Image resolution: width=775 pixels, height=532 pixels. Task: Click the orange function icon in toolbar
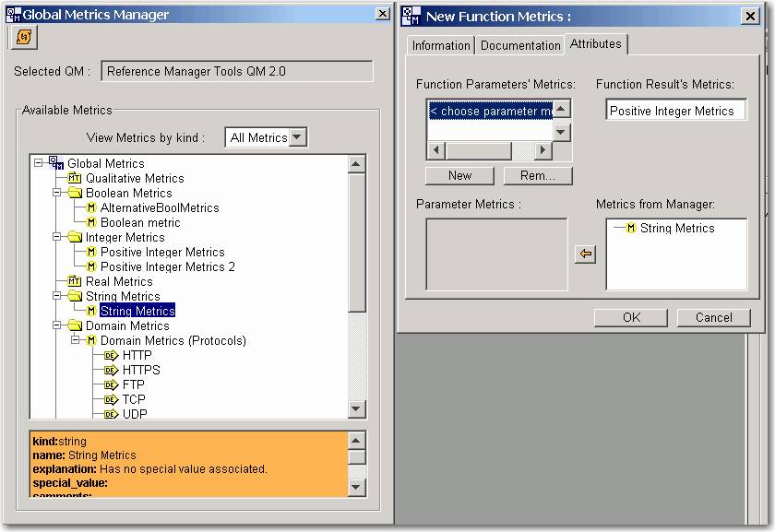point(25,37)
